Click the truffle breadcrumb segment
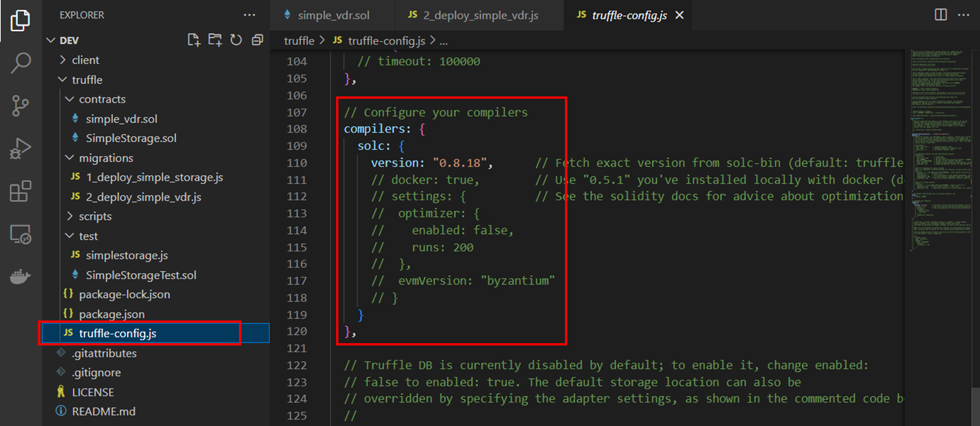Viewport: 980px width, 426px height. click(x=299, y=41)
